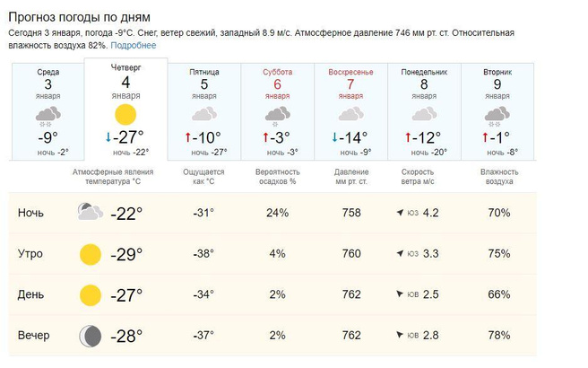Click the snow cloud icon for Вторник
Viewport: 588px width, 368px height.
497,116
